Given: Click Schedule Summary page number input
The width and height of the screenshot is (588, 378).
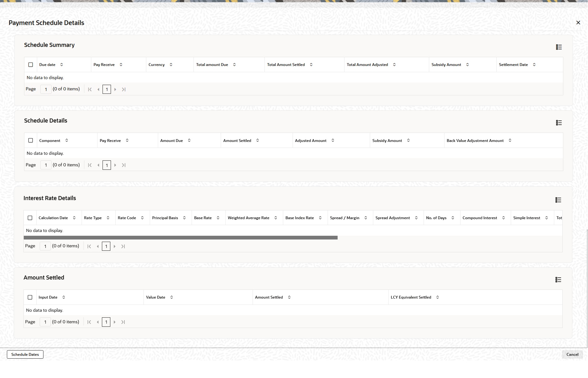Looking at the screenshot, I should coord(46,89).
